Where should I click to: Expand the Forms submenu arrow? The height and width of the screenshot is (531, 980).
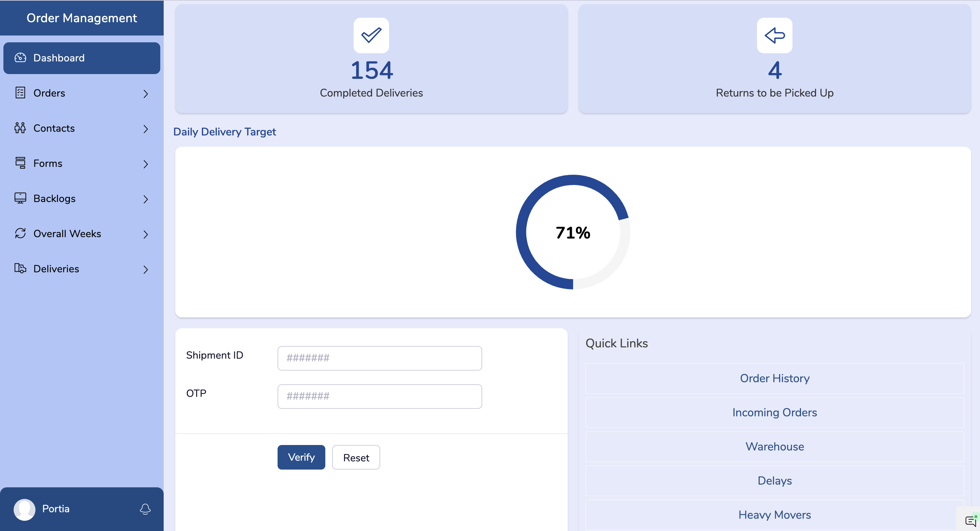(146, 164)
